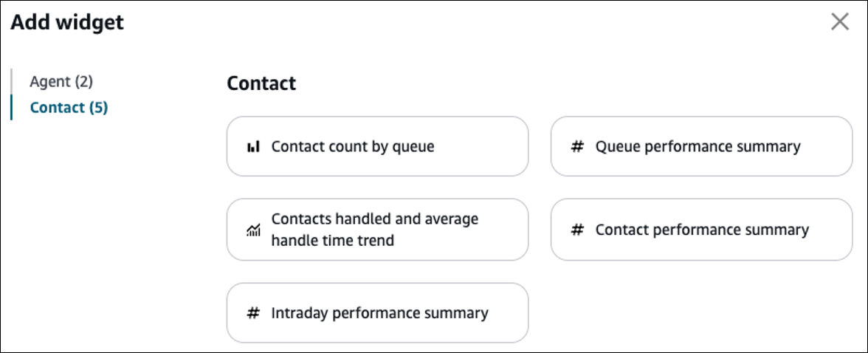Insert the Intraday performance summary widget
This screenshot has width=868, height=353.
(377, 313)
